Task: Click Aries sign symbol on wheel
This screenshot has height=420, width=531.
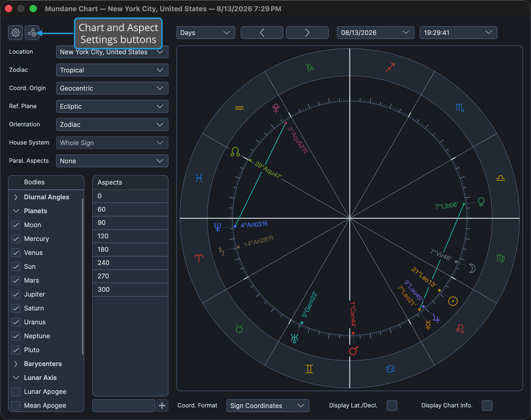Action: coord(199,259)
